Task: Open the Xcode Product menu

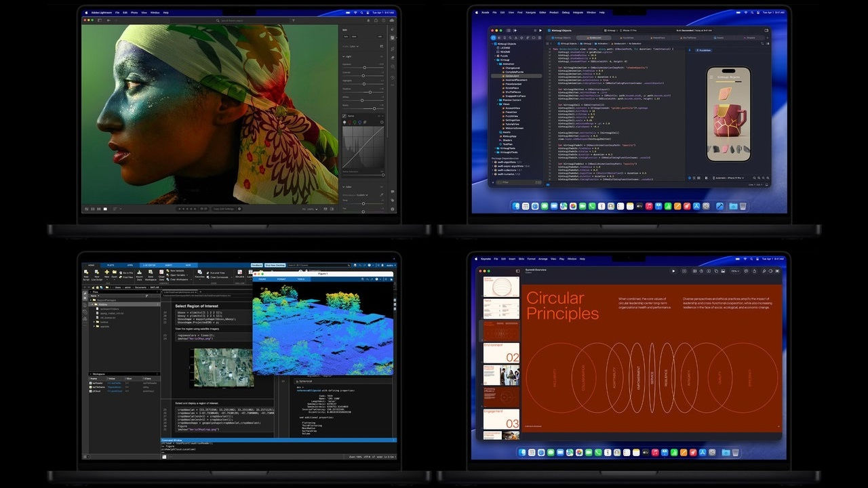Action: (x=554, y=12)
